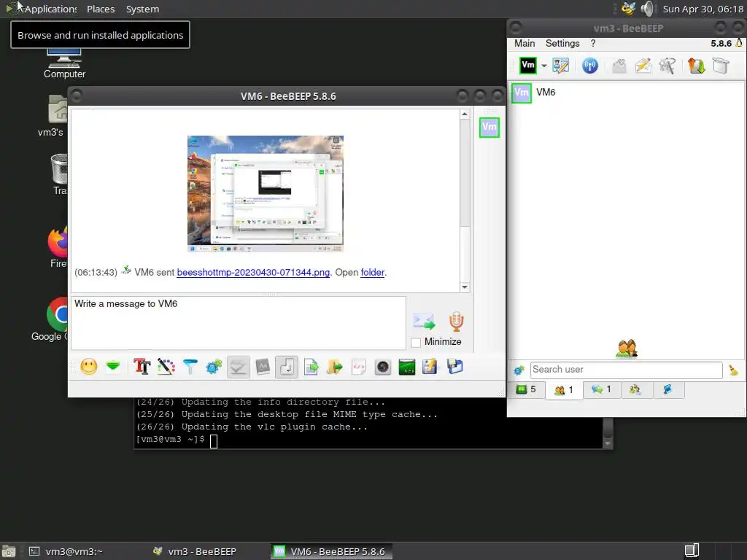This screenshot has width=747, height=560.
Task: Click the VM6 avatar in chat side panel
Action: pyautogui.click(x=489, y=127)
